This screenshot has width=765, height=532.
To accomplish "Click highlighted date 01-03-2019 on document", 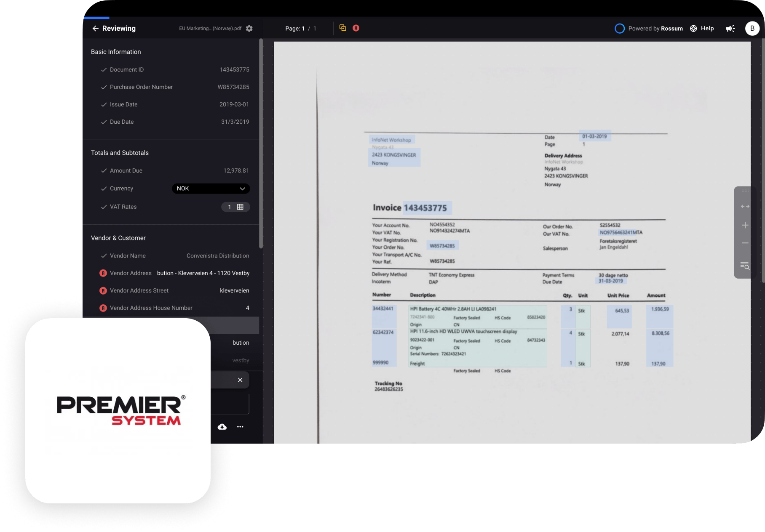I will pos(594,136).
